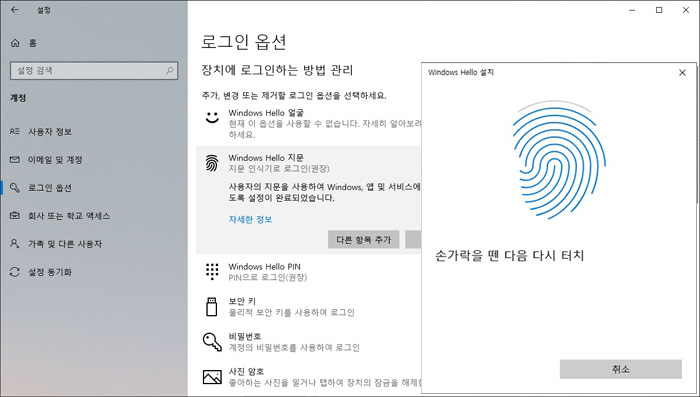Click the Windows Hello 얼굴 smiley icon

[212, 117]
